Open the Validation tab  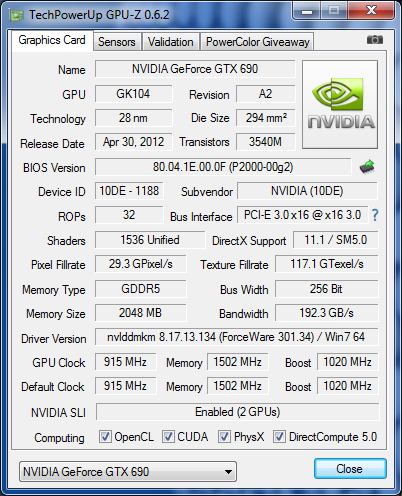[x=171, y=42]
